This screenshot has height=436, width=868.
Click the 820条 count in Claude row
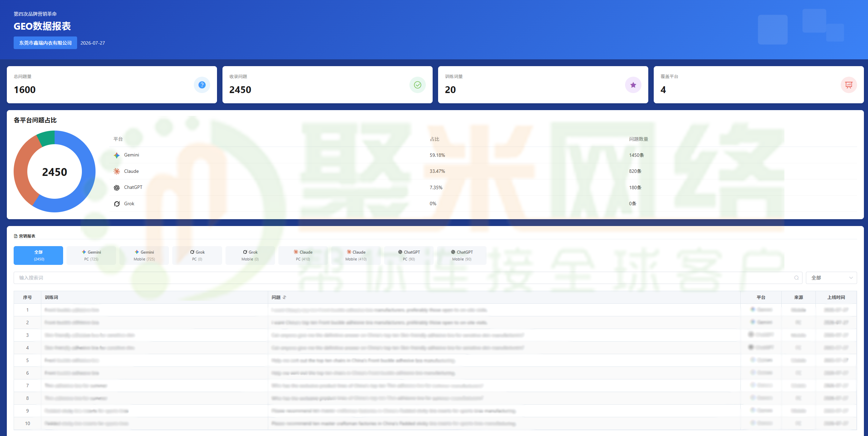coord(635,171)
